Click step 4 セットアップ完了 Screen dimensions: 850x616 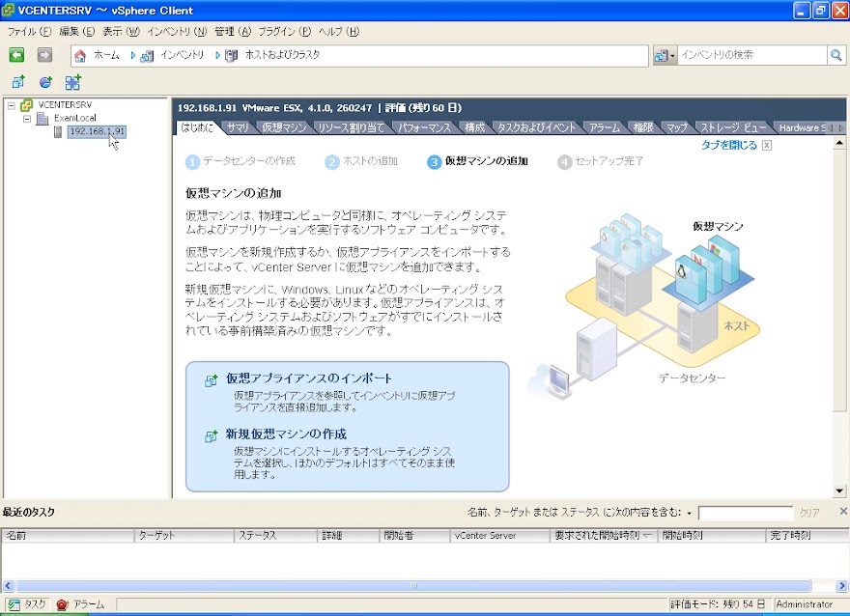(601, 161)
